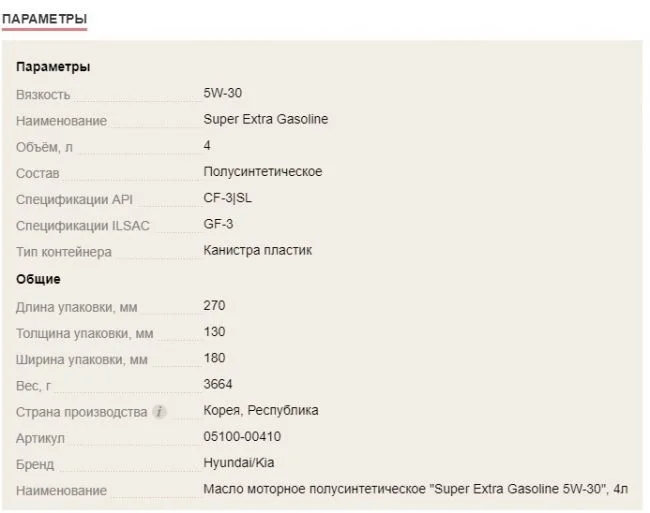This screenshot has height=513, width=650.
Task: Click the Корея, Республика country value
Action: point(260,410)
